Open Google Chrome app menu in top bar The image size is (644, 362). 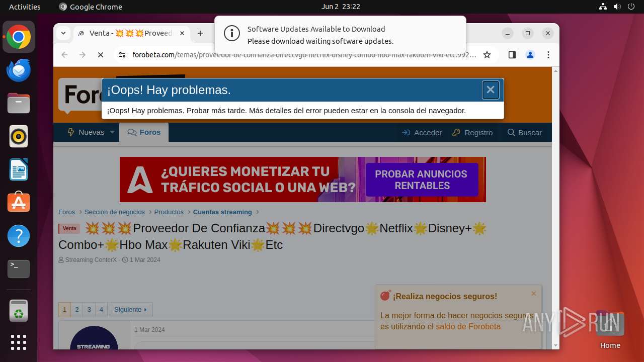(91, 7)
